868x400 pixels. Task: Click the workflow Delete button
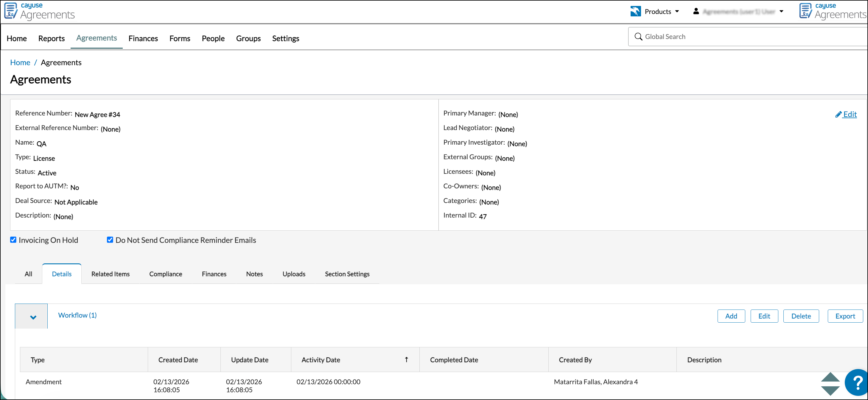point(801,316)
